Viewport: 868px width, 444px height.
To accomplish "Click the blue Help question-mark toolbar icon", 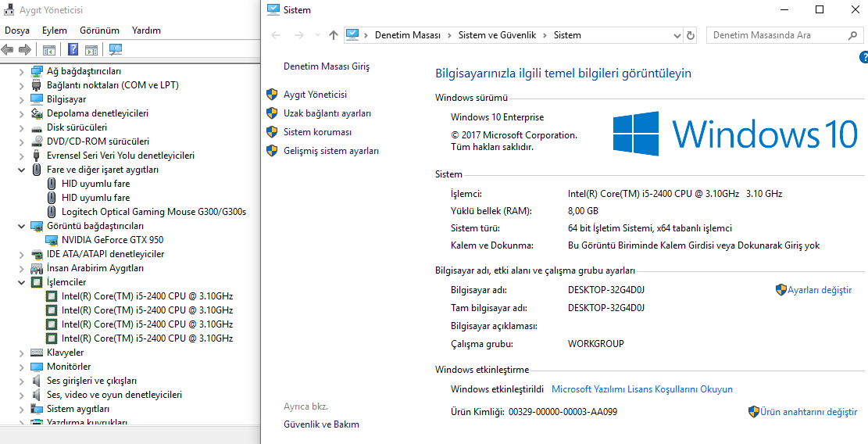I will pos(73,50).
